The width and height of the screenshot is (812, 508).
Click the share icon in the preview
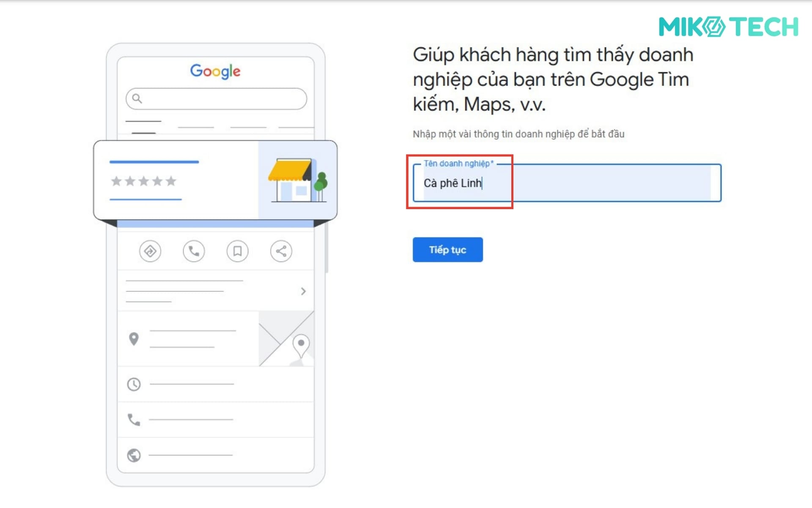pyautogui.click(x=281, y=251)
